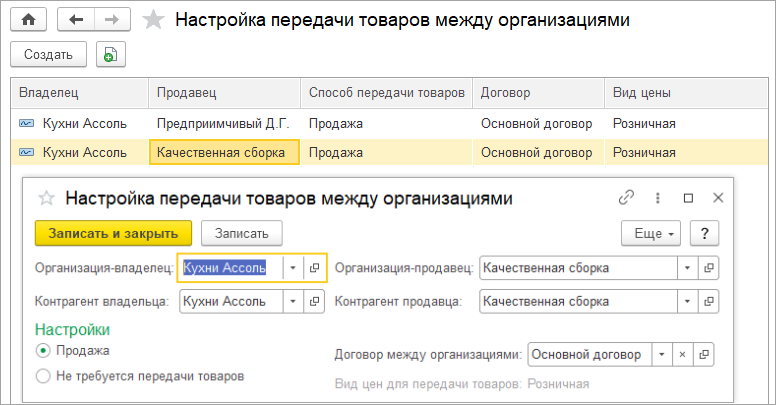Navigate back with the left arrow
Screen dimensions: 776x405
(x=76, y=19)
